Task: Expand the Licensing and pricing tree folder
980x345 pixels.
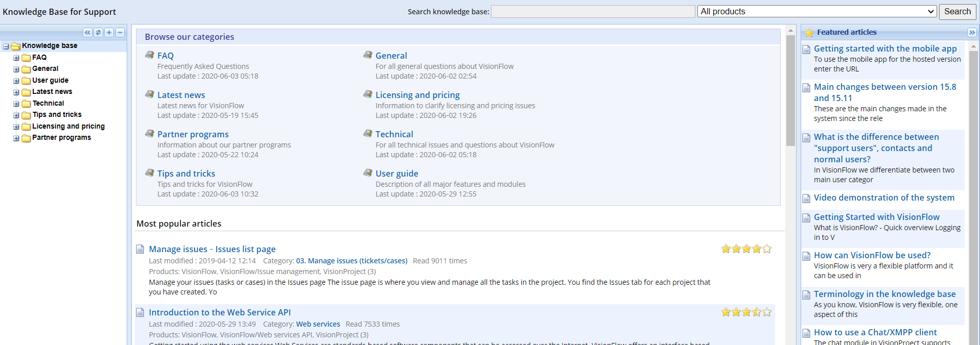Action: [16, 127]
